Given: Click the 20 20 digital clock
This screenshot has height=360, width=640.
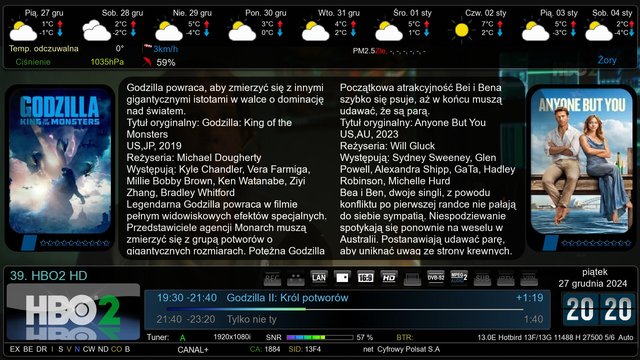Looking at the screenshot, I should [x=599, y=309].
